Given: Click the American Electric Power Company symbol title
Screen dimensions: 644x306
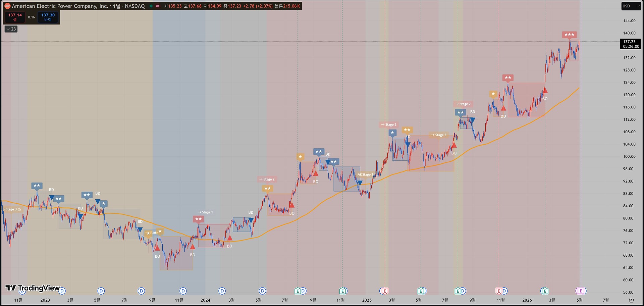Looking at the screenshot, I should (60, 6).
